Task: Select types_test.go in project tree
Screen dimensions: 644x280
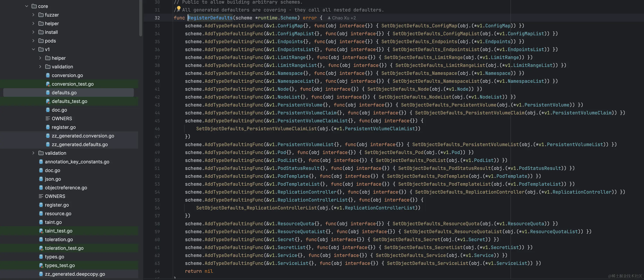Action: click(60, 265)
